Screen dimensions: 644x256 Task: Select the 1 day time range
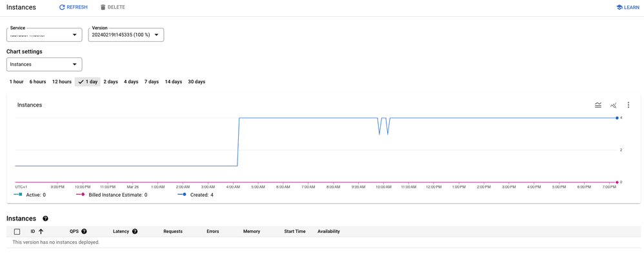click(x=88, y=82)
